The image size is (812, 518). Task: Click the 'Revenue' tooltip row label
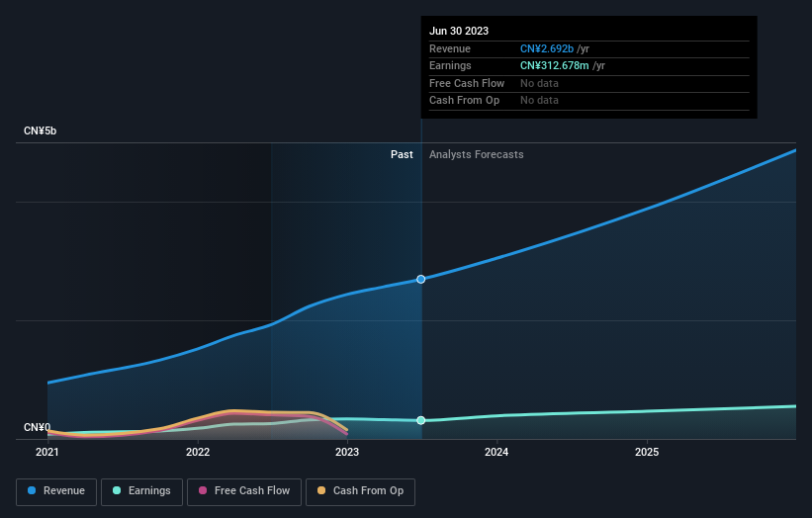[449, 48]
